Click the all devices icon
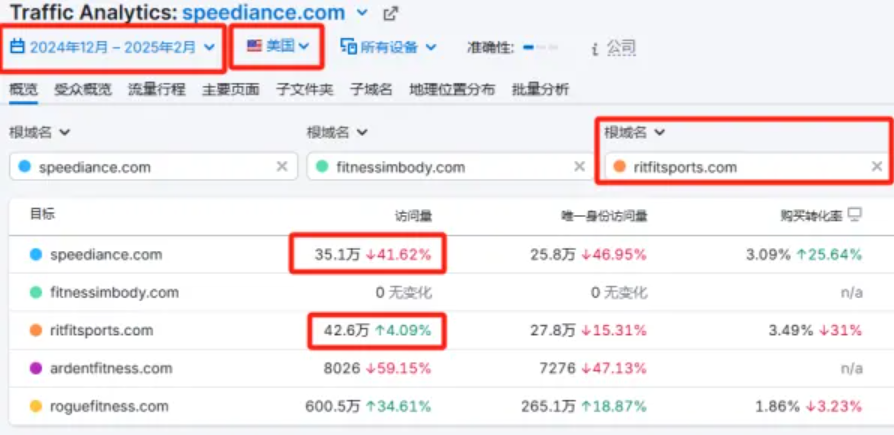The image size is (894, 435). pyautogui.click(x=349, y=46)
